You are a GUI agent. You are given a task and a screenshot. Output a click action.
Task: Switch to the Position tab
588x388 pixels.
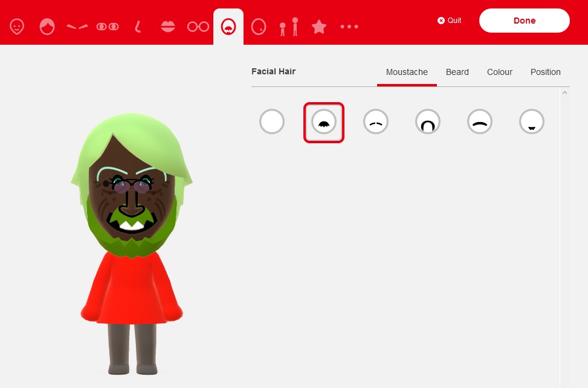[x=545, y=72]
